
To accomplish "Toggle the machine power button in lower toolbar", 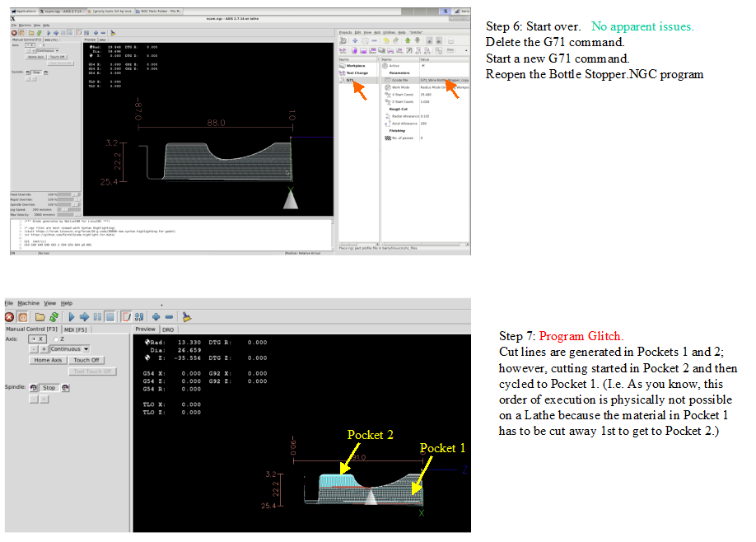I will point(22,316).
